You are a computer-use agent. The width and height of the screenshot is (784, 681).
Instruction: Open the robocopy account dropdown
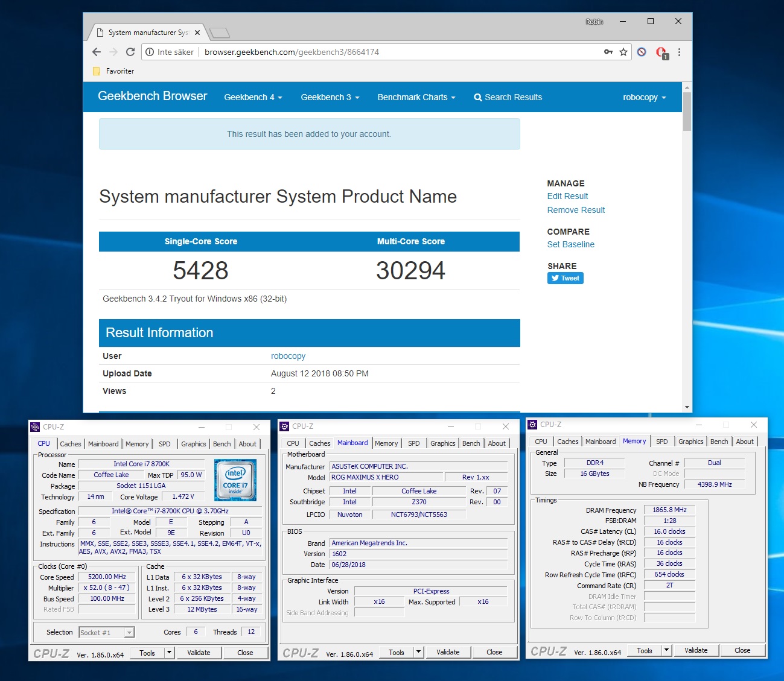[645, 97]
